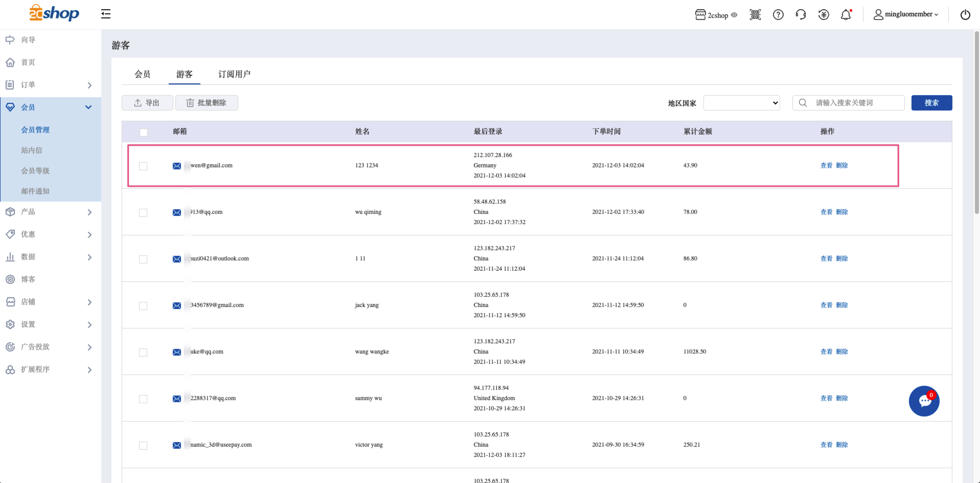980x483 pixels.
Task: Select the 游客 tab
Action: click(x=185, y=74)
